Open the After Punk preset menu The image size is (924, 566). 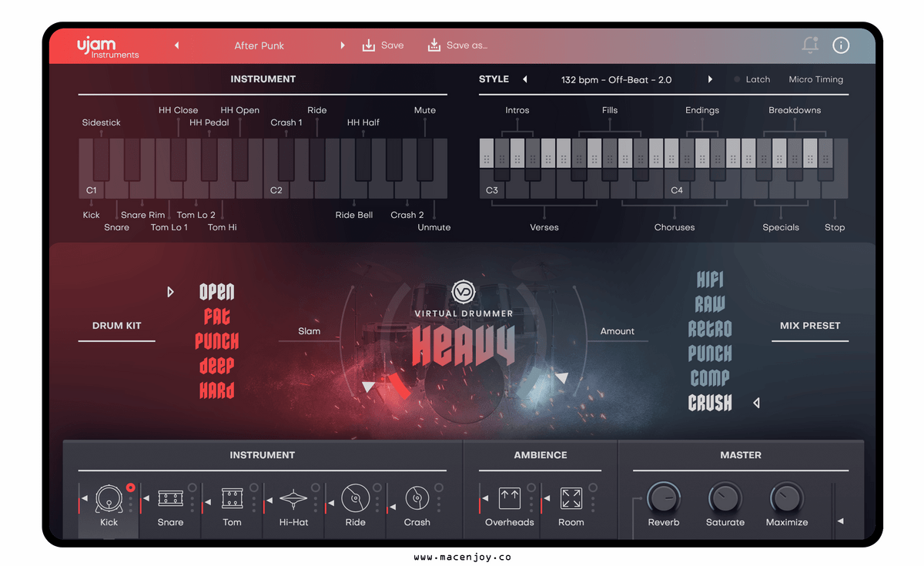(x=259, y=45)
